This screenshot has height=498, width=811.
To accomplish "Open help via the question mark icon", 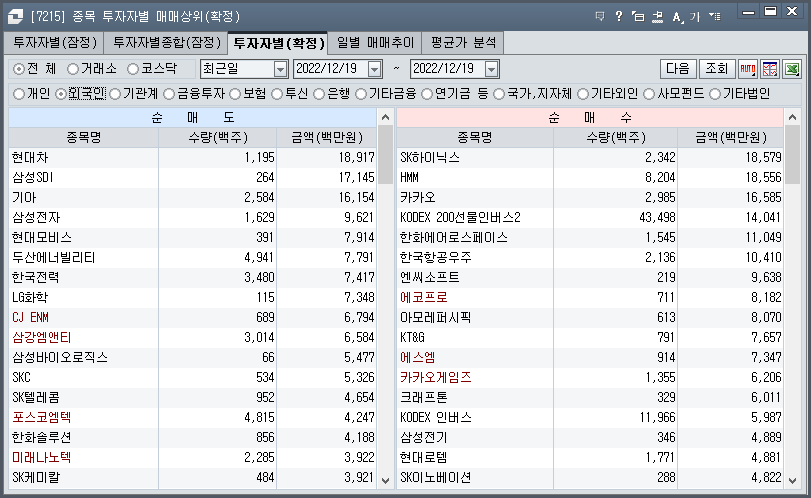I will [x=619, y=17].
